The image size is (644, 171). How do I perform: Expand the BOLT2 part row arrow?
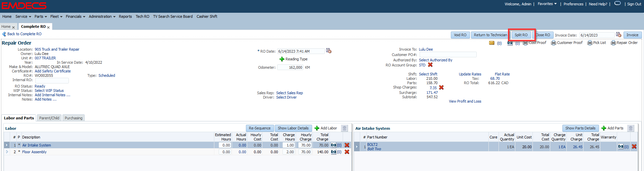357,147
